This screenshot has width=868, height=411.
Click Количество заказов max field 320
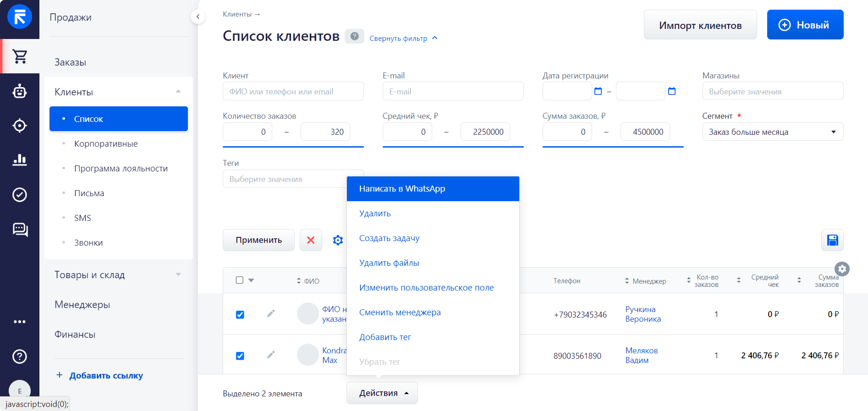(325, 132)
